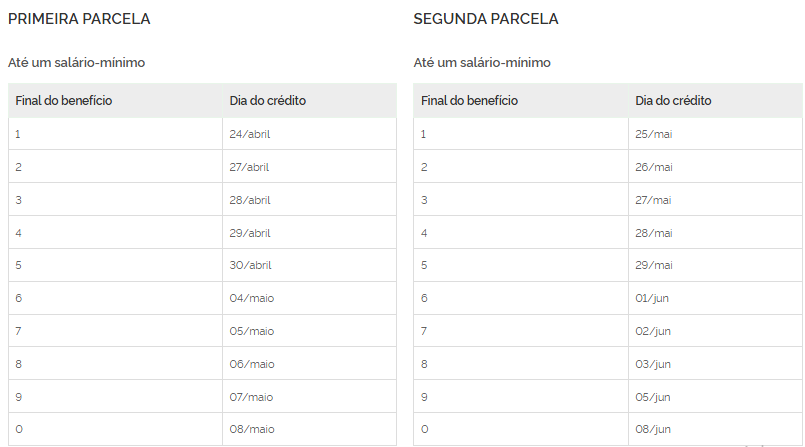Click the SEGUNDA PARCELA heading
The width and height of the screenshot is (805, 447).
click(486, 19)
